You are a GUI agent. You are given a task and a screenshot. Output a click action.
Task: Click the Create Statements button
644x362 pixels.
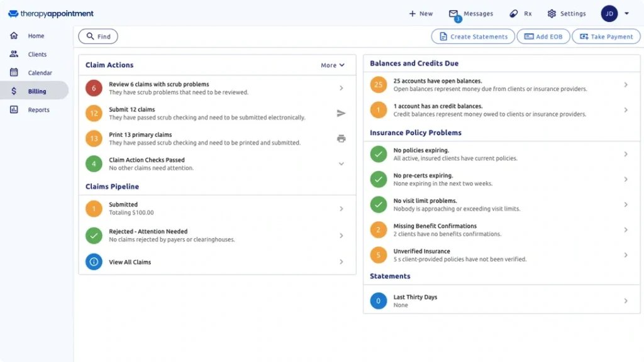pos(472,36)
